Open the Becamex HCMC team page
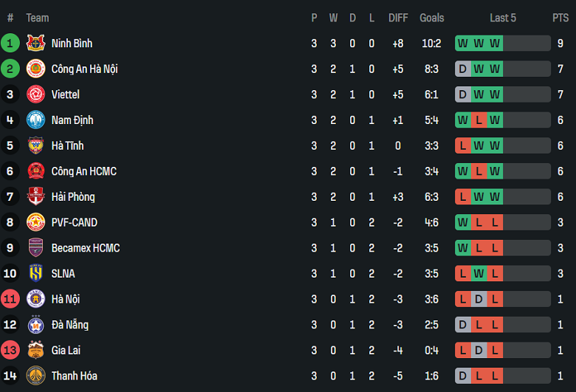This screenshot has width=576, height=392. (x=85, y=248)
